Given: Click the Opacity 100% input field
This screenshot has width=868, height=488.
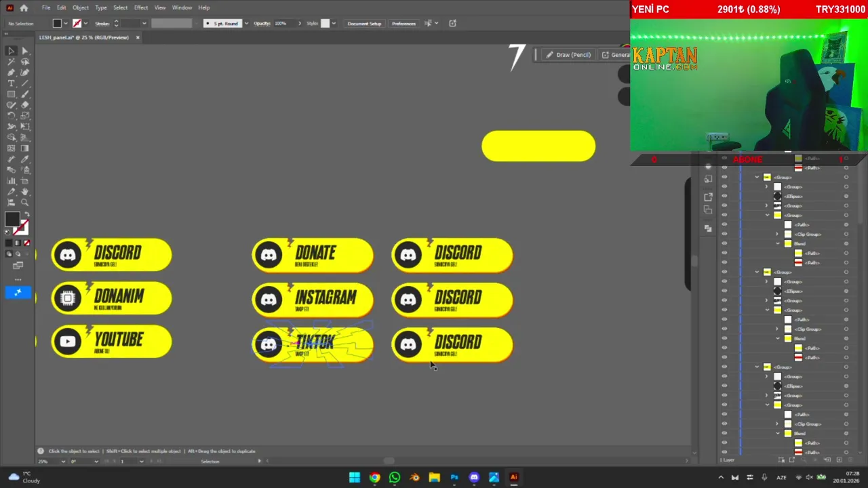Looking at the screenshot, I should [284, 23].
